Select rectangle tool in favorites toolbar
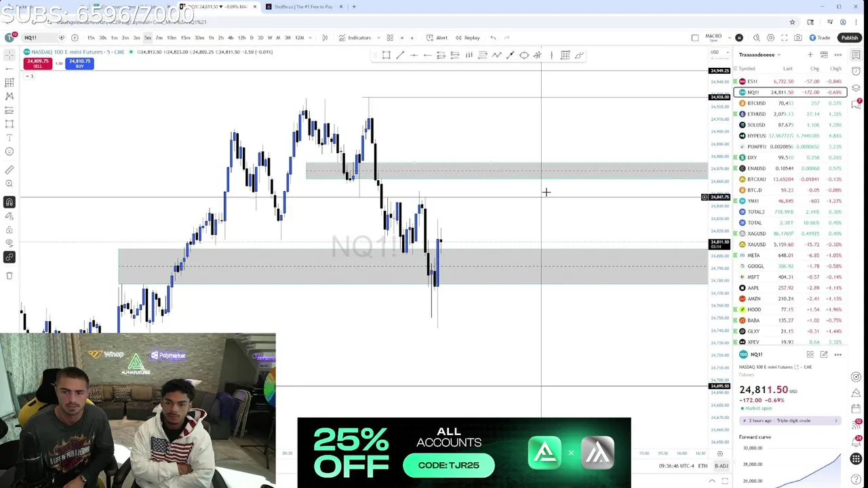 pyautogui.click(x=386, y=55)
